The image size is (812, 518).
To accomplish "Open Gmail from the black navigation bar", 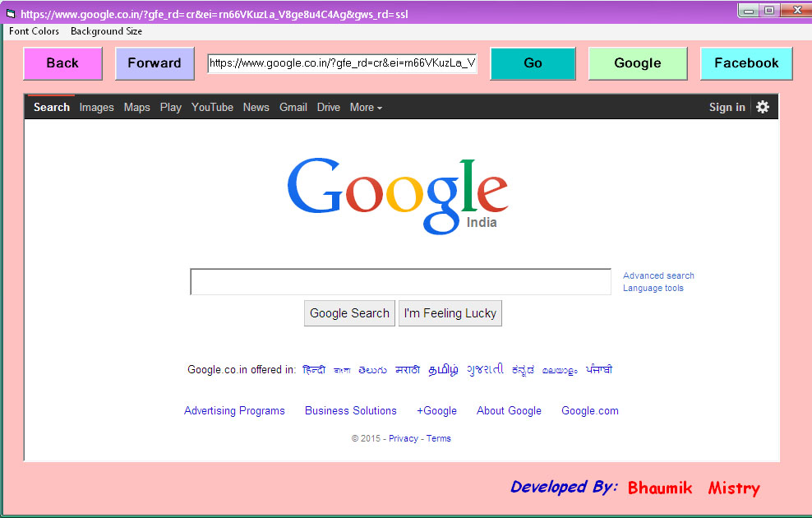I will click(x=293, y=107).
